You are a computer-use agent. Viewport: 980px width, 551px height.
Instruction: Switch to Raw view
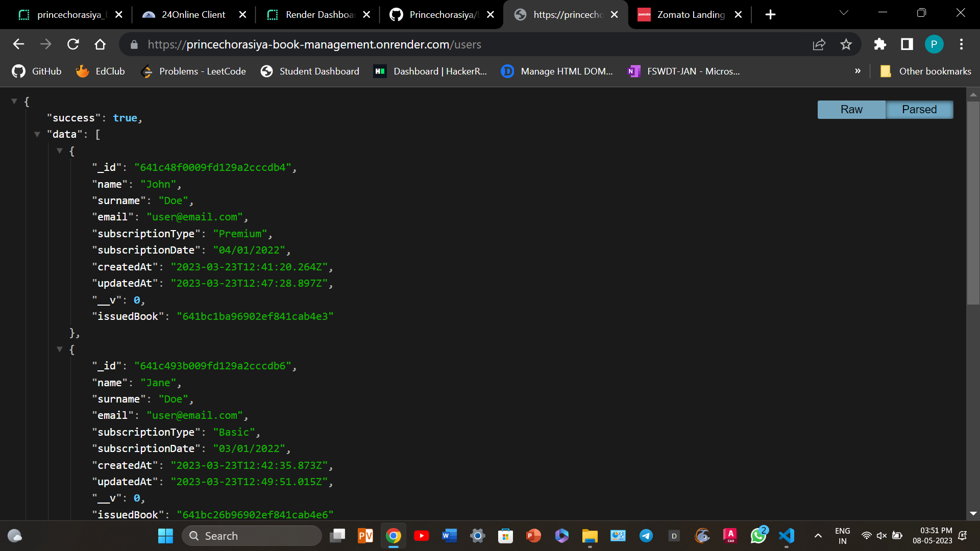tap(851, 109)
